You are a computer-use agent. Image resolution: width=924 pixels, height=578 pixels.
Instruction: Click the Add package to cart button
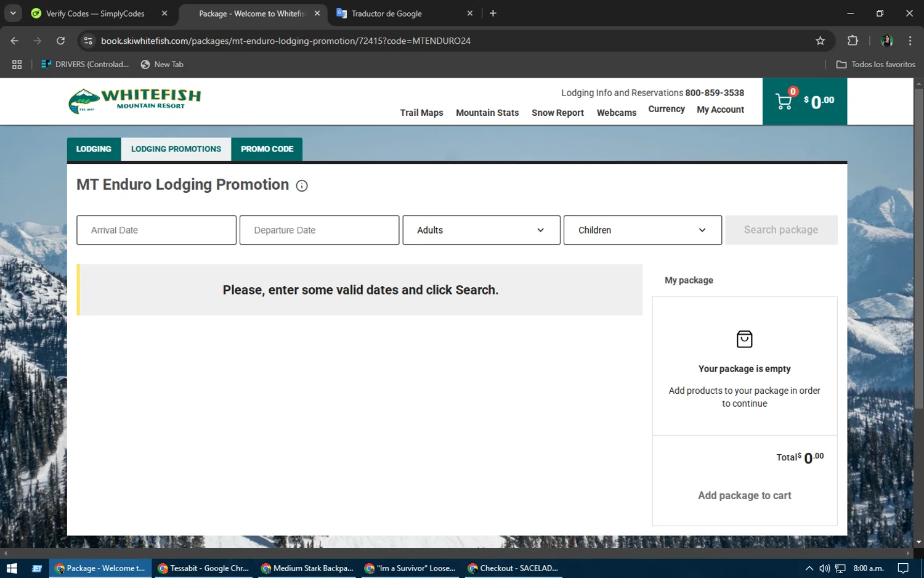tap(745, 495)
